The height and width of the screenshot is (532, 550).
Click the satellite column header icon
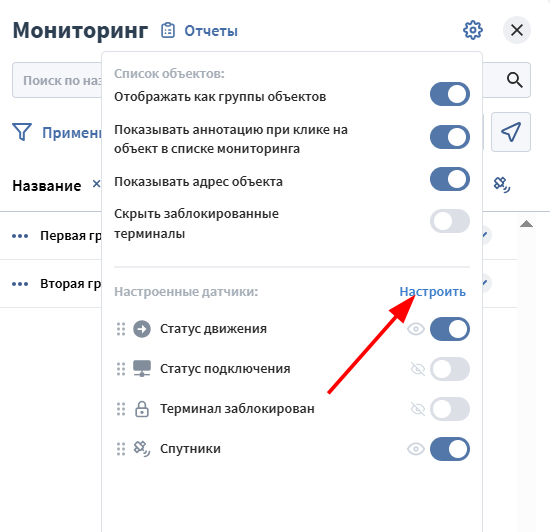[x=502, y=185]
